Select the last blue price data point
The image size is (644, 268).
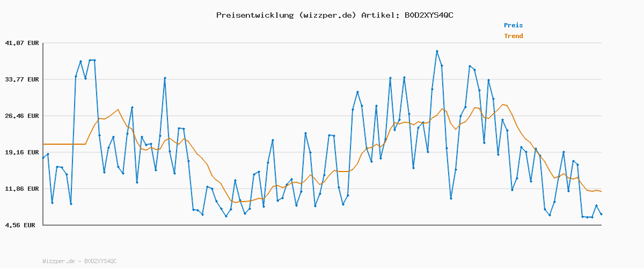coord(601,214)
